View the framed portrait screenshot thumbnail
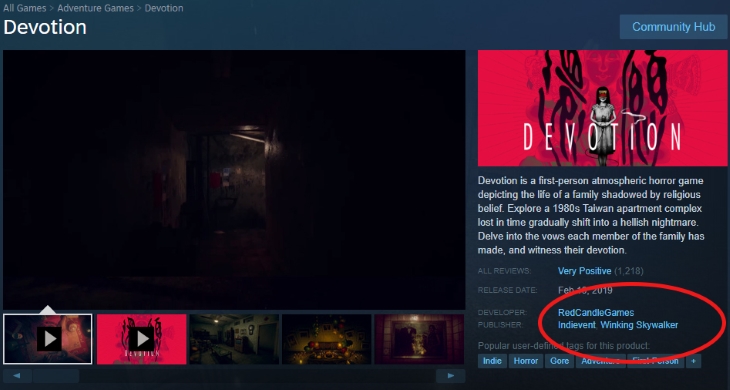 pyautogui.click(x=419, y=339)
